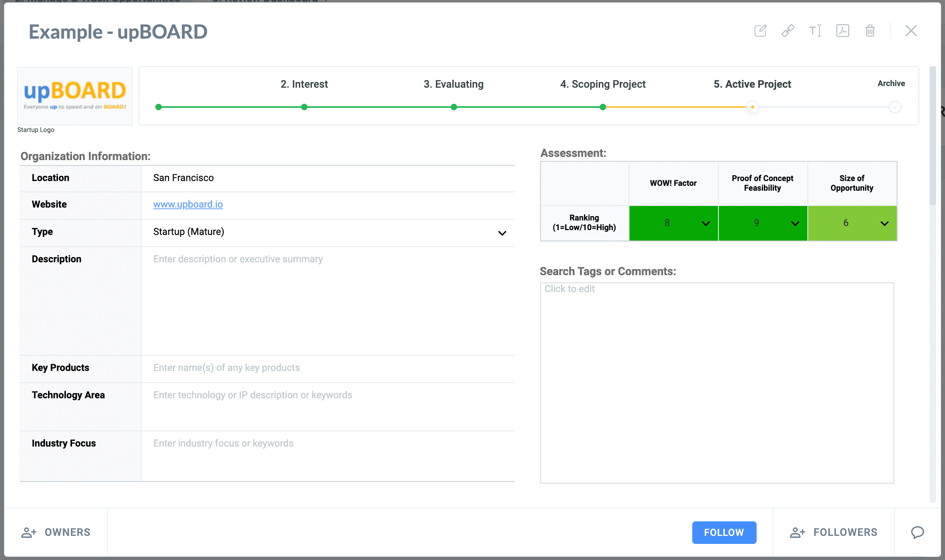
Task: Click the Key Products input field
Action: coord(328,368)
